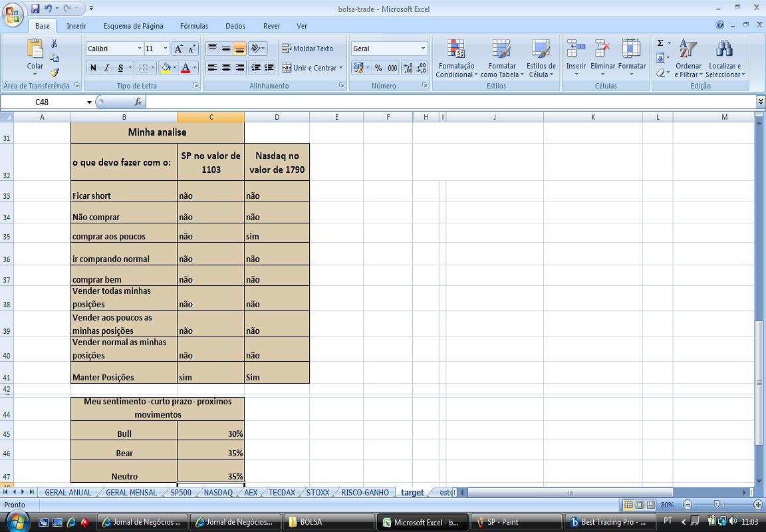Toggle underline with the S button
Screen dimensions: 766x532
click(120, 68)
